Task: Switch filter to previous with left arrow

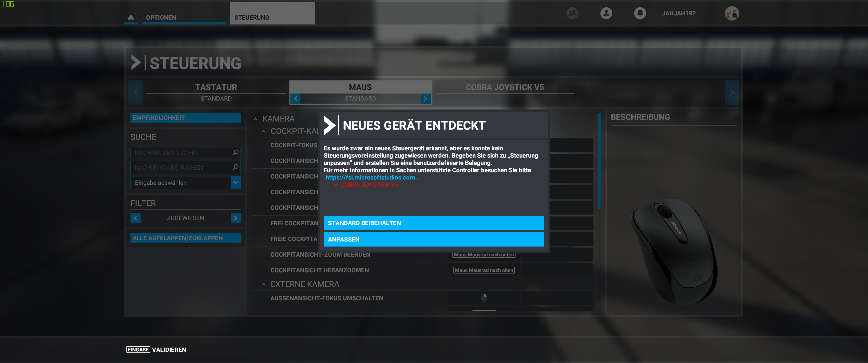Action: pyautogui.click(x=135, y=218)
